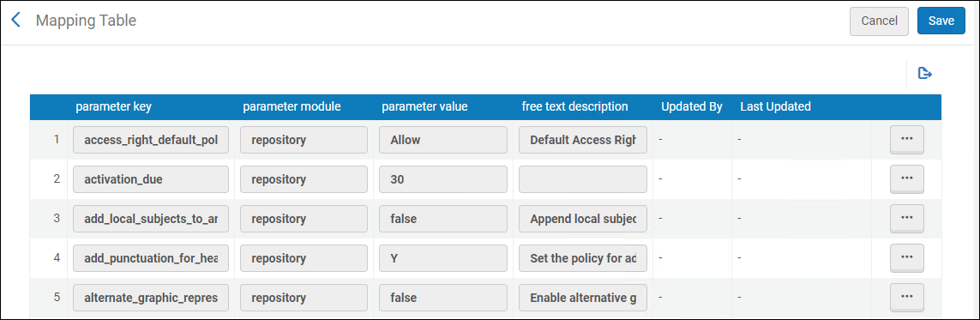This screenshot has width=980, height=320.
Task: Click the false value in the alternate_graphic_repres row
Action: pos(443,298)
